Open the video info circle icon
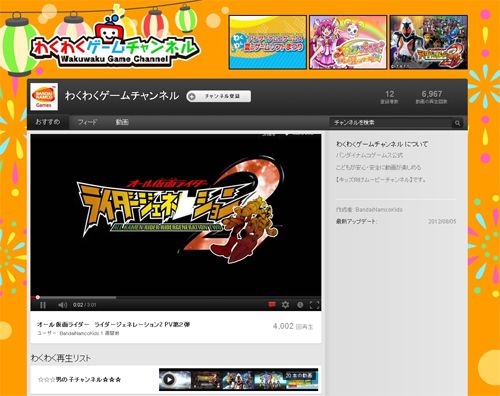Viewport: 500px width, 396px height. (x=300, y=305)
